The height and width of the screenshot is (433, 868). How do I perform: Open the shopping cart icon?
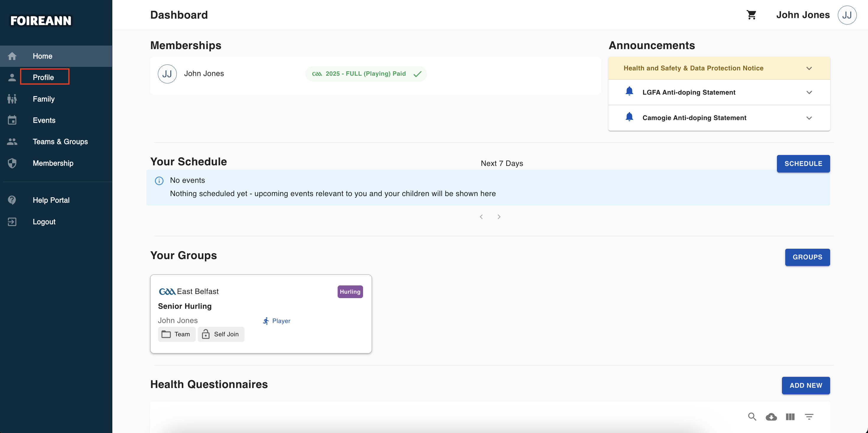751,15
